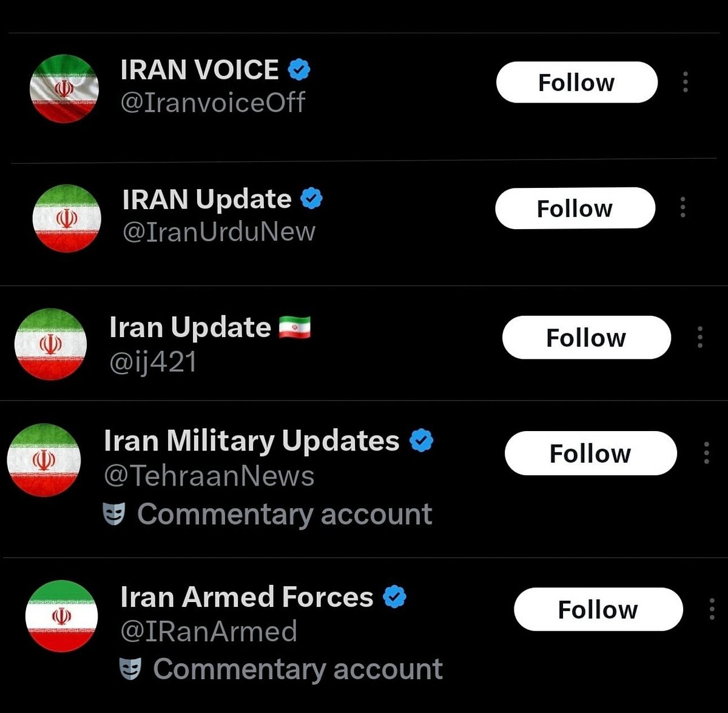728x713 pixels.
Task: Follow the @IranUrduNew account
Action: click(575, 208)
